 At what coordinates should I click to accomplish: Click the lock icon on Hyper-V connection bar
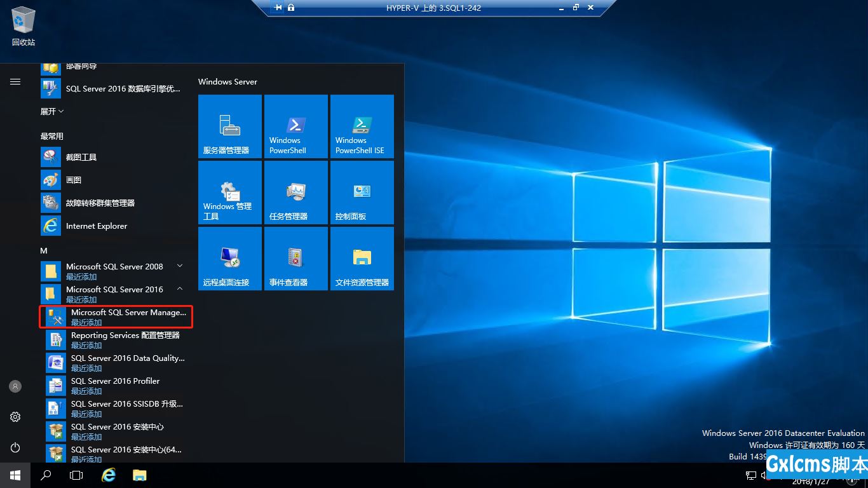coord(291,8)
